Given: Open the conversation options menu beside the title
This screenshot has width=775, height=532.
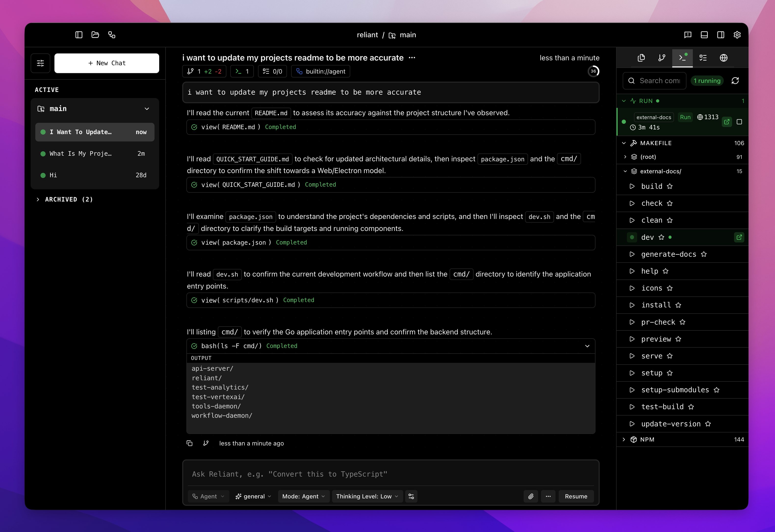Looking at the screenshot, I should pyautogui.click(x=412, y=57).
